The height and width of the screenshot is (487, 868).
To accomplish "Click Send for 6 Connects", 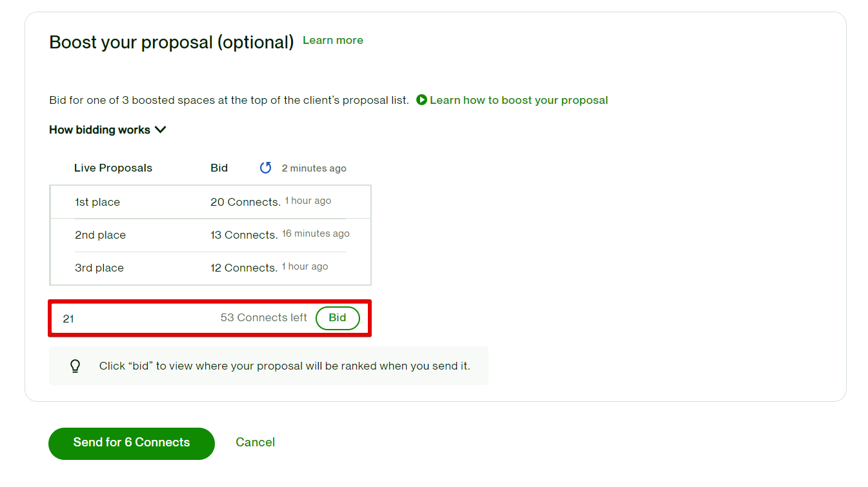I will (x=131, y=443).
